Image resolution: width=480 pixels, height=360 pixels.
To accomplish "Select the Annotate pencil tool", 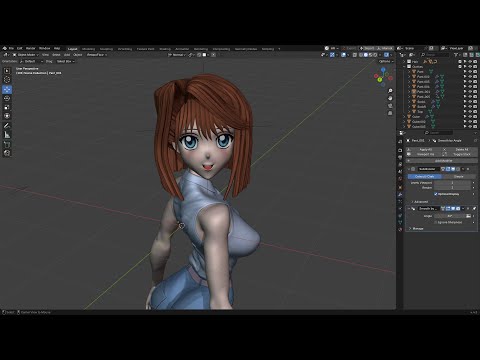I will (x=7, y=126).
